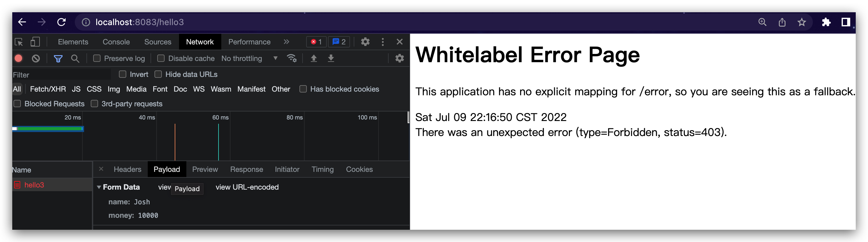Click the Filter text input field

point(61,75)
